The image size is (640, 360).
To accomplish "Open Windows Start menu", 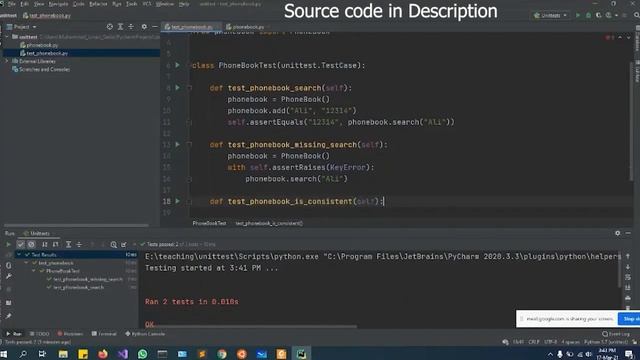I will pyautogui.click(x=4, y=353).
